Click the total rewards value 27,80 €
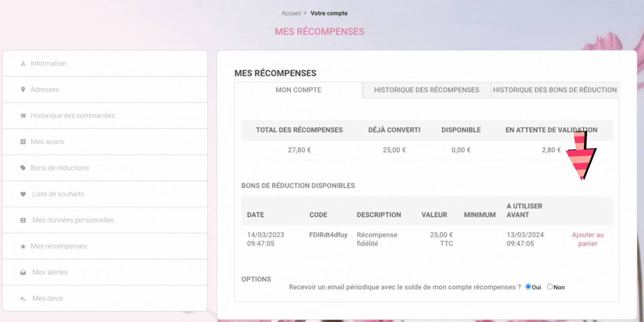This screenshot has width=644, height=322. [299, 150]
